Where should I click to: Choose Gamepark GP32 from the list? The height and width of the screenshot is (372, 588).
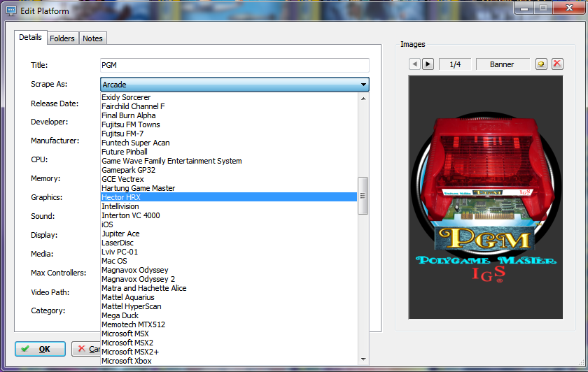(x=229, y=170)
